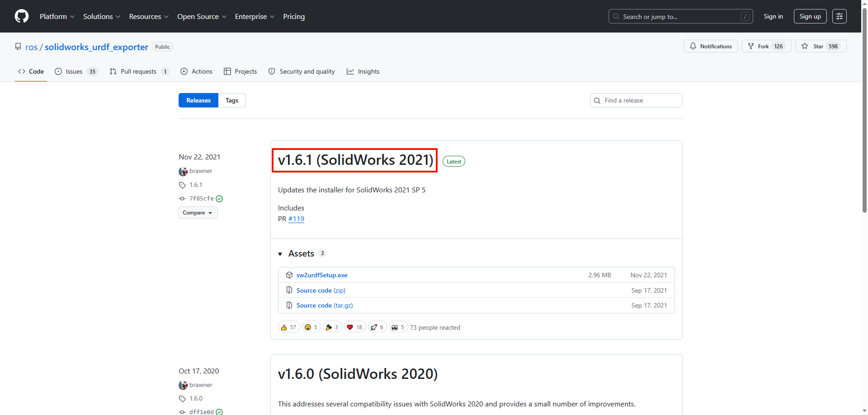Screen dimensions: 868x415
Task: Select the Releases view button
Action: (198, 100)
